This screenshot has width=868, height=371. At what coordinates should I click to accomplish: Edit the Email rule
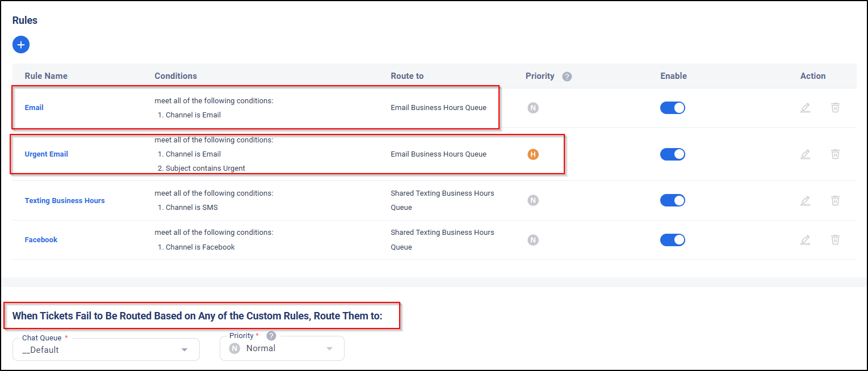tap(805, 108)
